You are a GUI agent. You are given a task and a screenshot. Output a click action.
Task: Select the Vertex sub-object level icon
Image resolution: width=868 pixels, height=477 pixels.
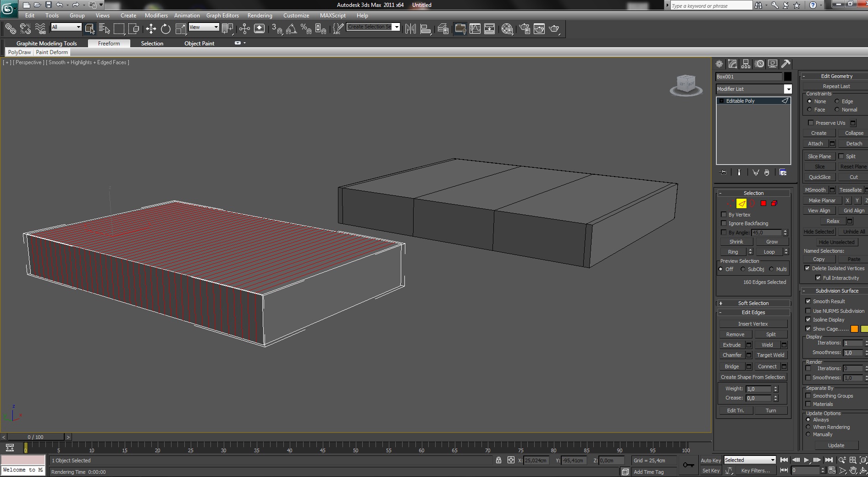pos(730,203)
